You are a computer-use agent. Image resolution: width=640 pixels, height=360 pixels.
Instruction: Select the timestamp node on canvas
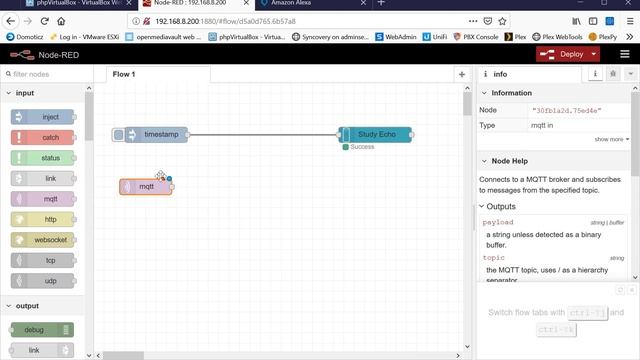click(x=156, y=134)
